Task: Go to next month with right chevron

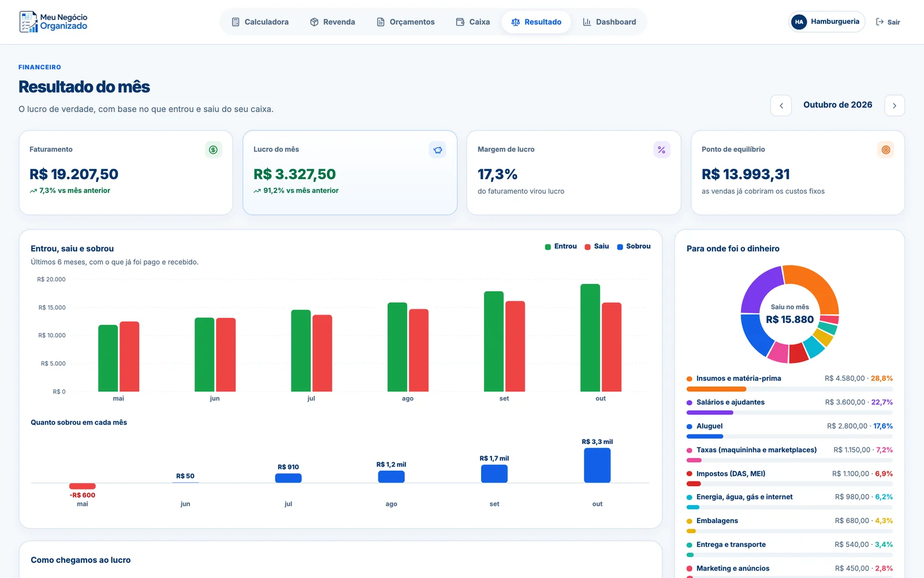Action: point(895,106)
